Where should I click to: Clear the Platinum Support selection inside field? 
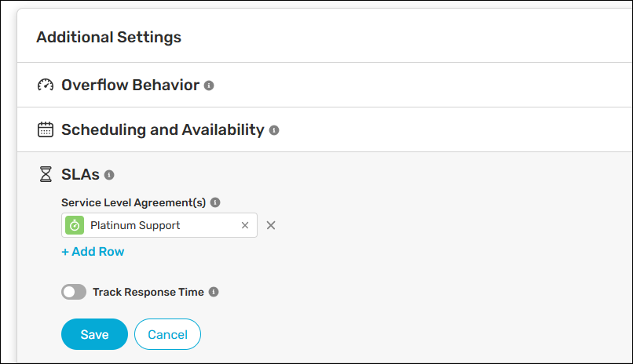coord(245,225)
